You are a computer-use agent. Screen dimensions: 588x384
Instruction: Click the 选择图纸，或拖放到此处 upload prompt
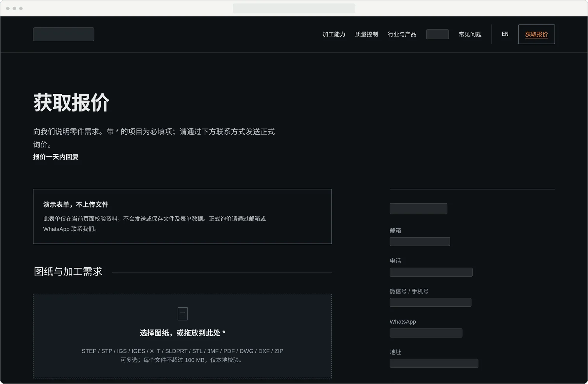coord(183,333)
